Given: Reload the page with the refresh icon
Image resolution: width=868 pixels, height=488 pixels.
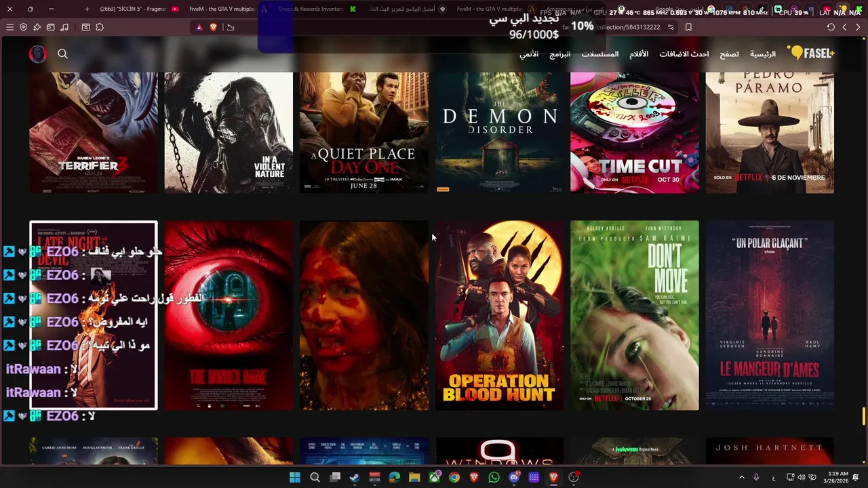Looking at the screenshot, I should [x=831, y=27].
